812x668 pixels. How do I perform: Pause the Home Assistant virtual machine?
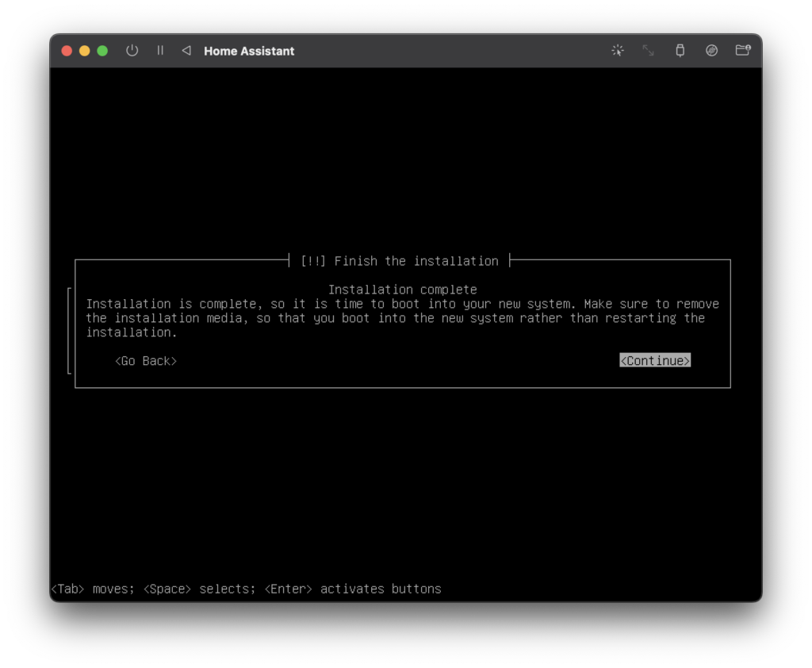coord(160,50)
